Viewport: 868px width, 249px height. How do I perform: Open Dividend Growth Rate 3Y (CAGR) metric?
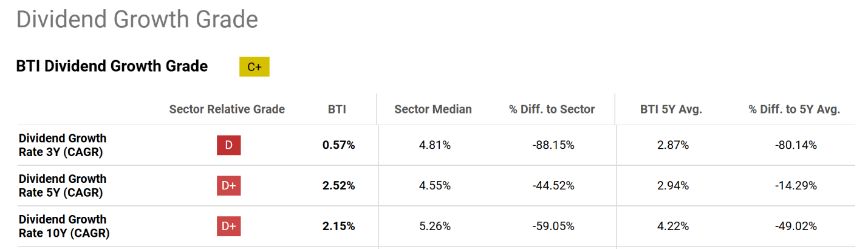pos(63,145)
